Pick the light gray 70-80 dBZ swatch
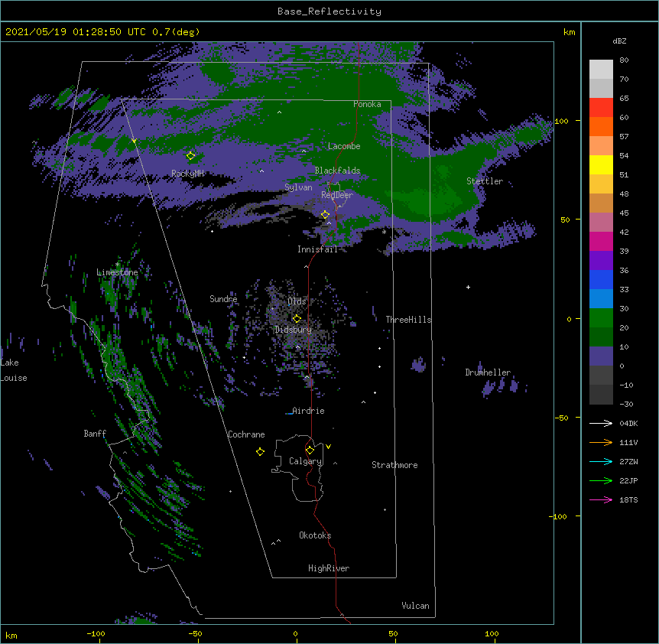The image size is (659, 644). coord(601,70)
